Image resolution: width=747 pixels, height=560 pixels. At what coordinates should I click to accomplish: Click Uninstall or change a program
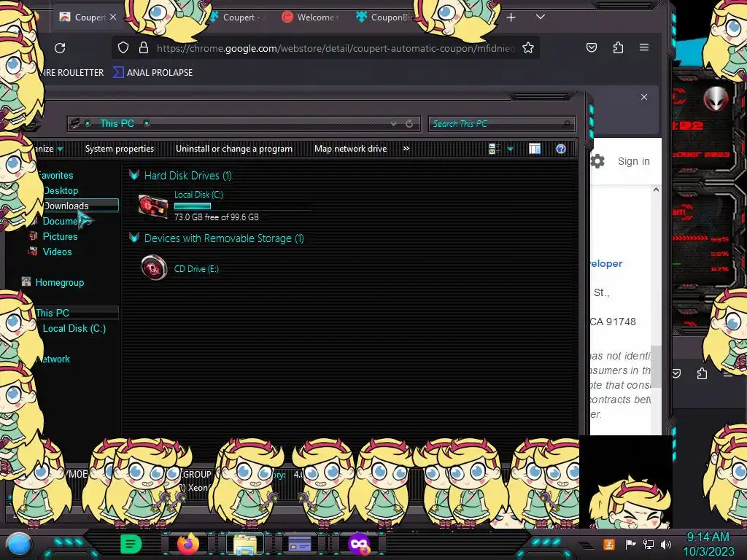click(234, 149)
